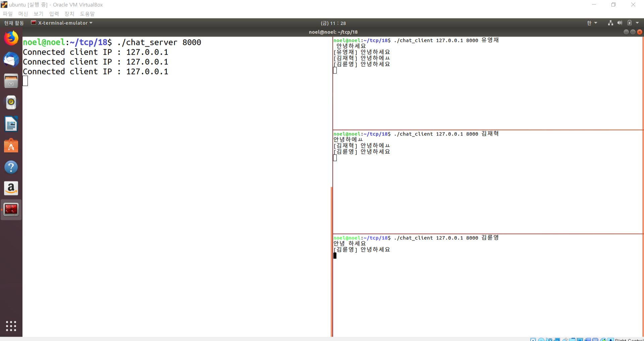The image size is (644, 341).
Task: Launch Thunderbird mail from the dock
Action: [11, 60]
